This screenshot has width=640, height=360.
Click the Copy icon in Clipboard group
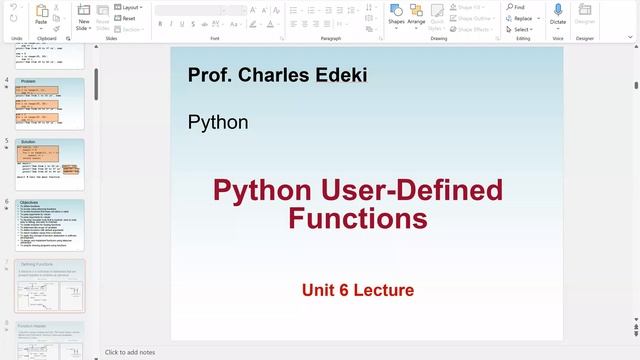56,18
